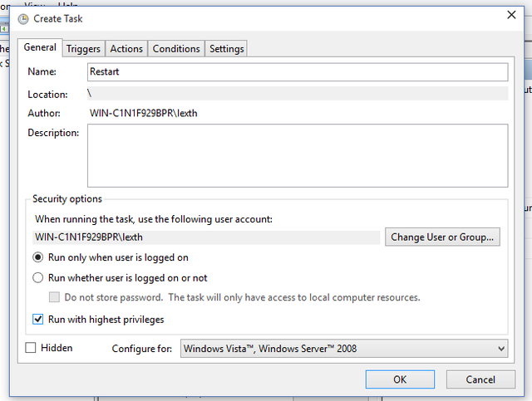Click Cancel to discard the task
This screenshot has height=401, width=532.
[480, 379]
